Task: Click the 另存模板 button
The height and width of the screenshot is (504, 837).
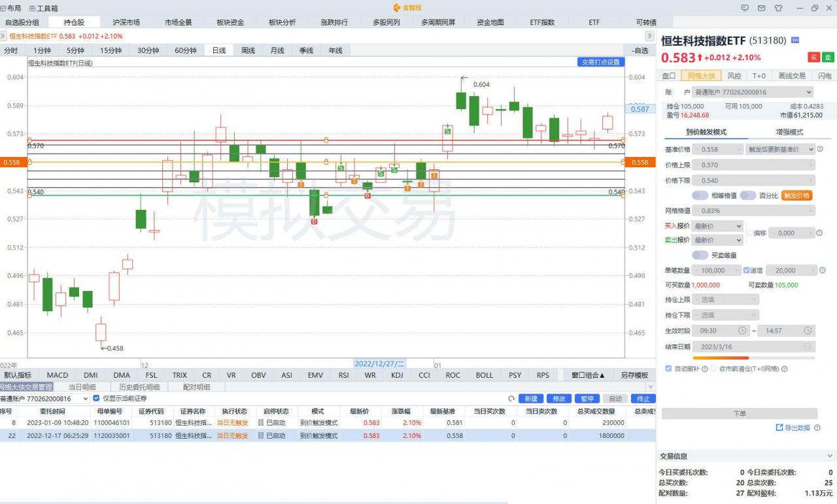Action: [x=634, y=375]
